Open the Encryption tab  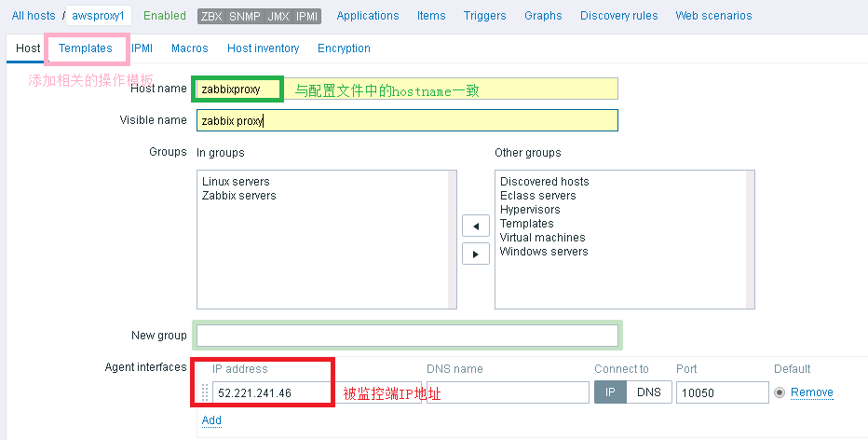344,48
